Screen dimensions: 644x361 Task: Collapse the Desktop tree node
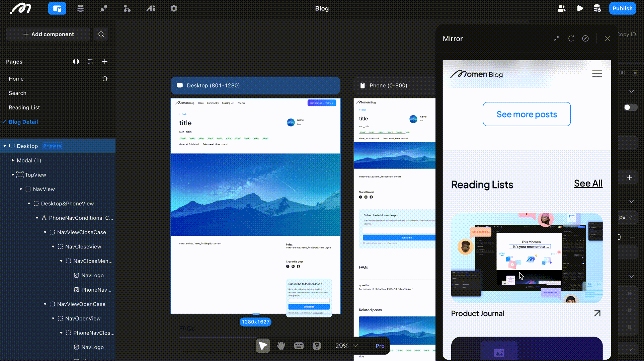[5, 146]
